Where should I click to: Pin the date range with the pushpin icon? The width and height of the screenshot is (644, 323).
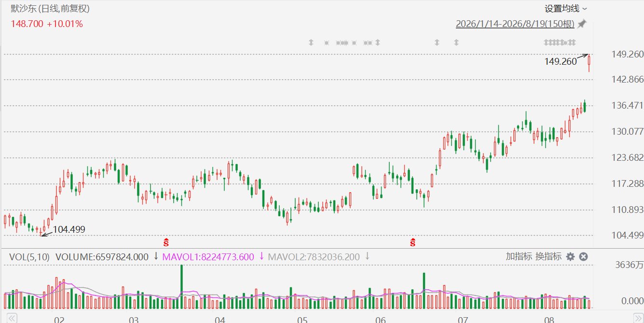tap(582, 24)
